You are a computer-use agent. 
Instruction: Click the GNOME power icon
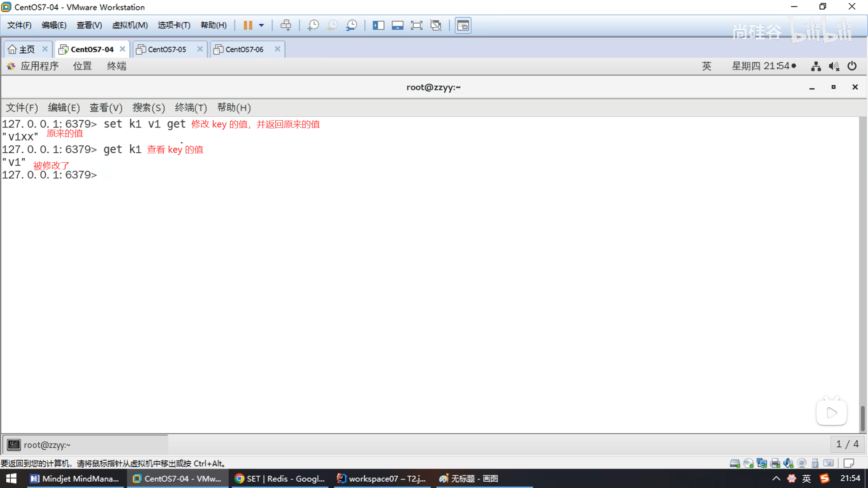(852, 66)
